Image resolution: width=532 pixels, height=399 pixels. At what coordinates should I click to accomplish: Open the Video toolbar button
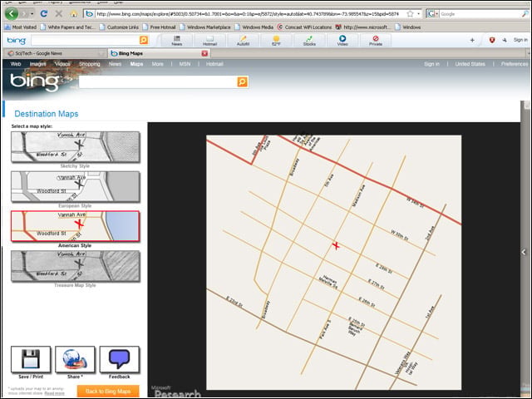(342, 41)
